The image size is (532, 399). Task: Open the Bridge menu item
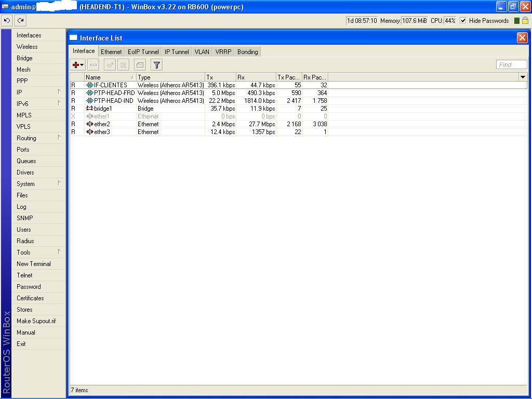pyautogui.click(x=38, y=58)
